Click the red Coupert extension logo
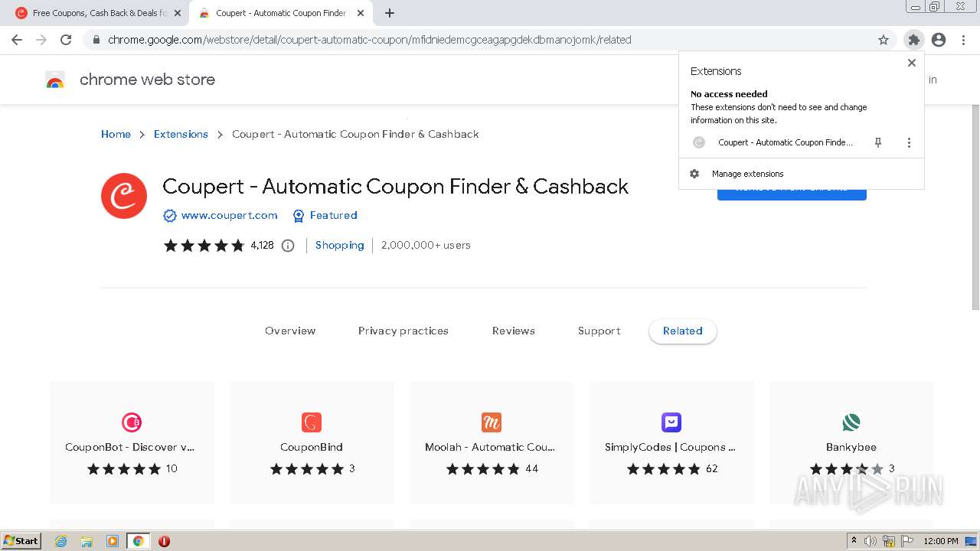The height and width of the screenshot is (551, 980). tap(124, 196)
